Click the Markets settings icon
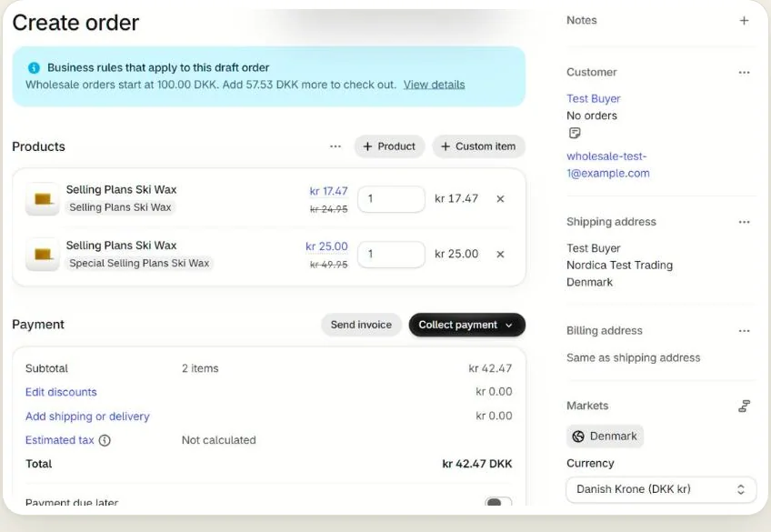Viewport: 771px width, 532px height. coord(744,407)
